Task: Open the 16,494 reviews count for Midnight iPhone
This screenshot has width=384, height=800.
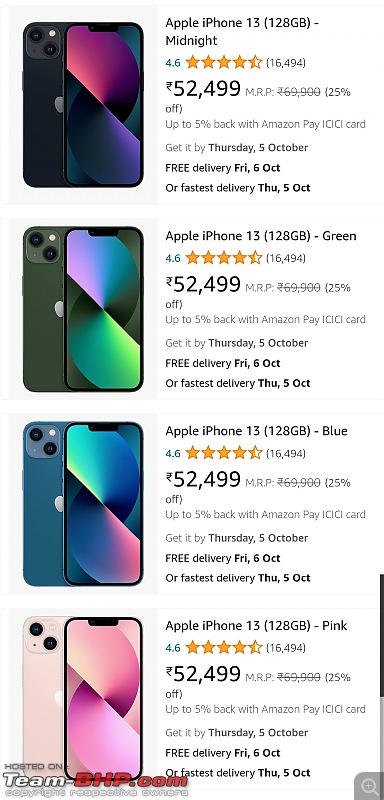Action: point(286,63)
